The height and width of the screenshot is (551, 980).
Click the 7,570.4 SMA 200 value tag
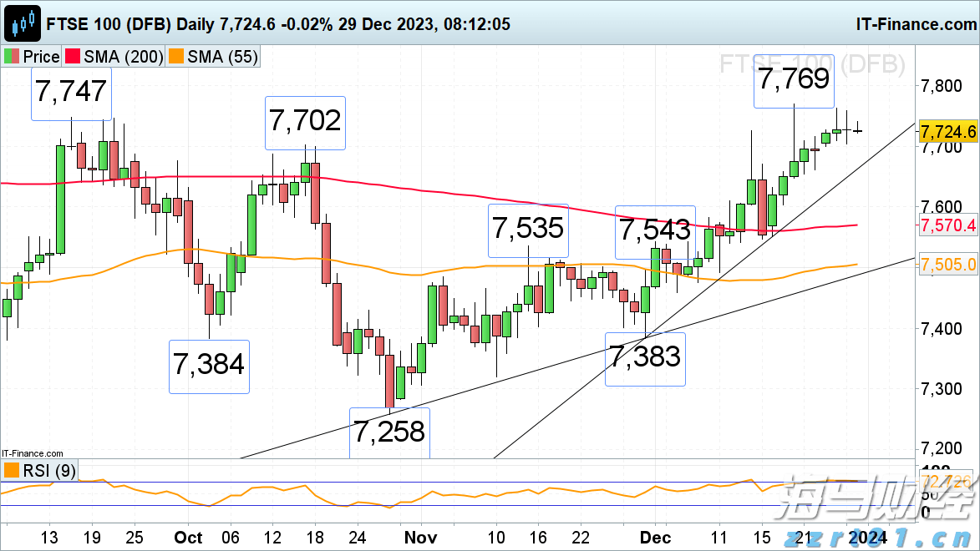click(x=947, y=225)
